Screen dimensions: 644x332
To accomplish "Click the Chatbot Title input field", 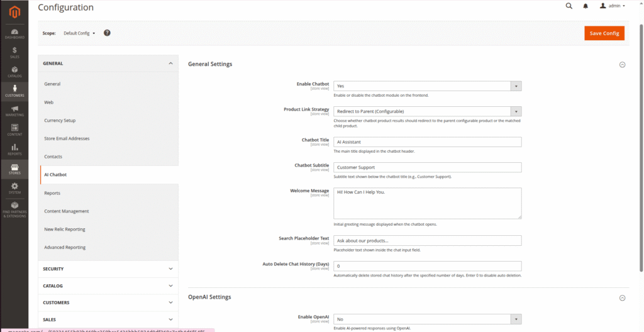I will 427,142.
